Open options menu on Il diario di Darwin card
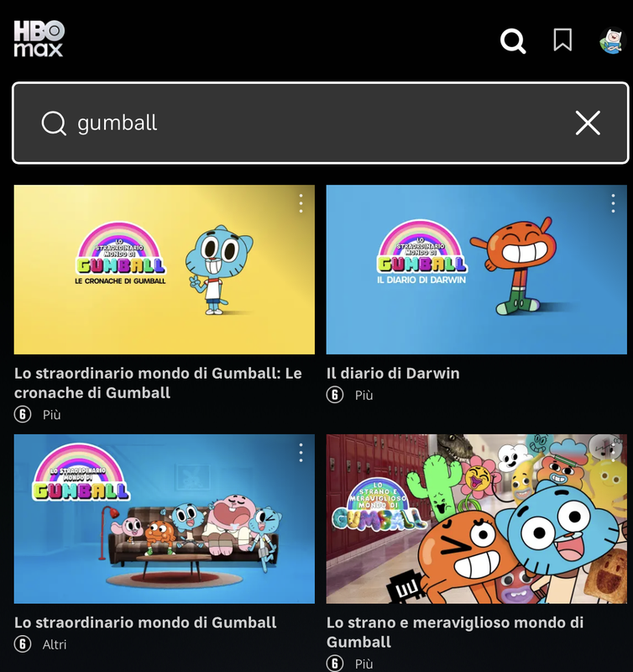Image resolution: width=633 pixels, height=672 pixels. click(x=614, y=203)
